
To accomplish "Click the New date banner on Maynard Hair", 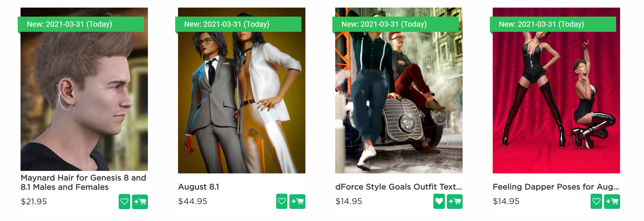I will click(81, 24).
